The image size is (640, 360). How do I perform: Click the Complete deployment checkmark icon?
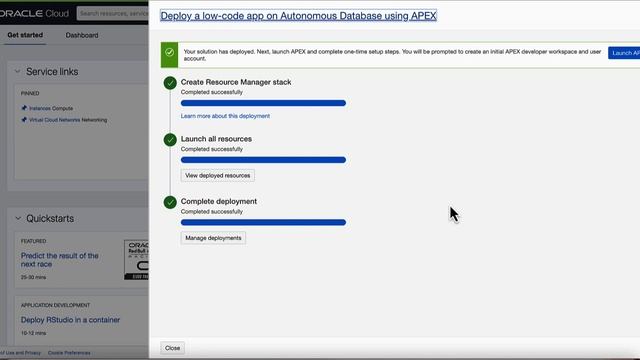[x=170, y=202]
